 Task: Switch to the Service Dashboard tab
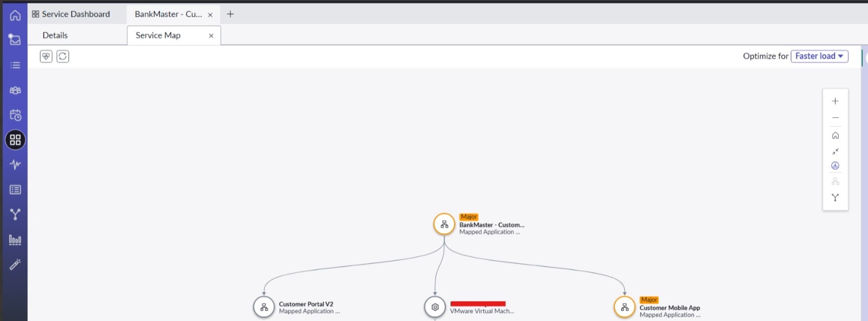[71, 14]
